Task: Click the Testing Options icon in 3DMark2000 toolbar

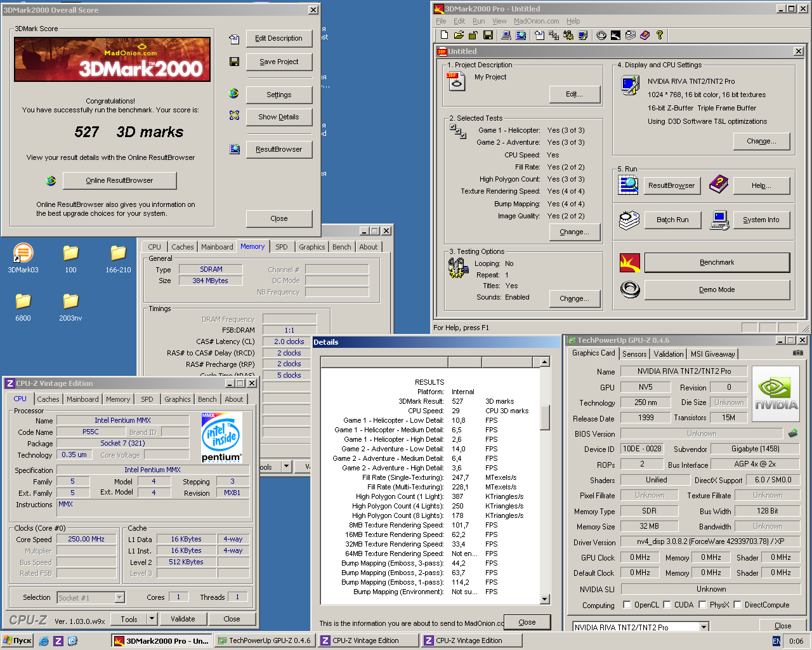Action: (568, 35)
